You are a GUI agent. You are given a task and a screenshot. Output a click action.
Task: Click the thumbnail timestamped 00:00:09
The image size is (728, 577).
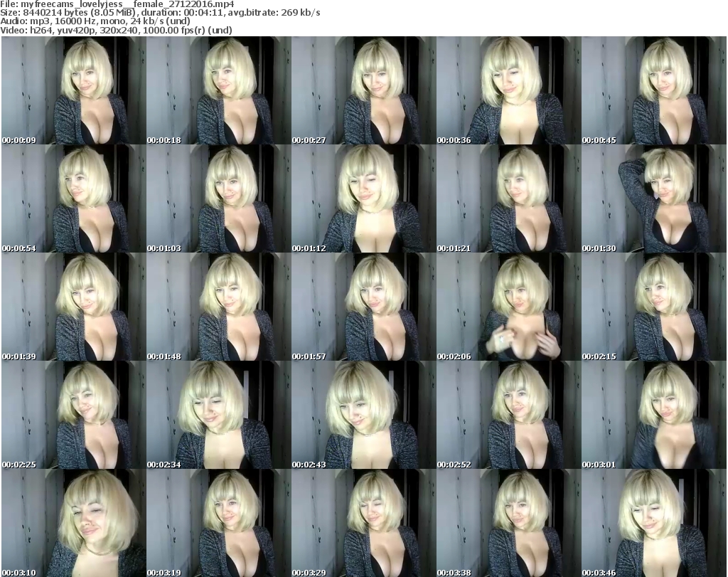pyautogui.click(x=74, y=90)
